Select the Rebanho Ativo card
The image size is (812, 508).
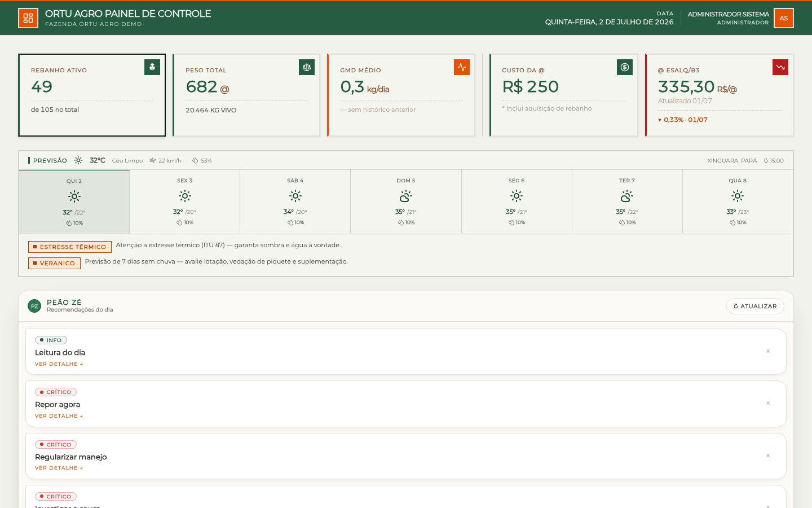(92, 95)
